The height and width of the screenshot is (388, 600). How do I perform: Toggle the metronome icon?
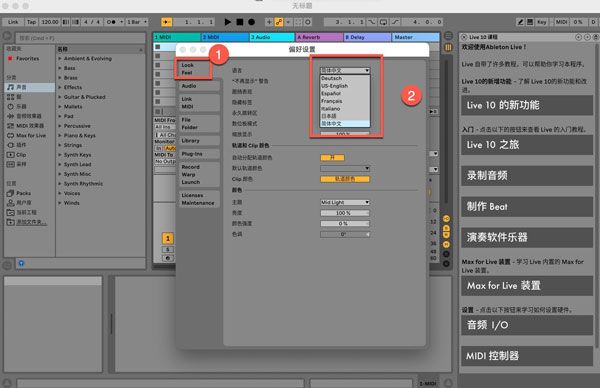(111, 22)
